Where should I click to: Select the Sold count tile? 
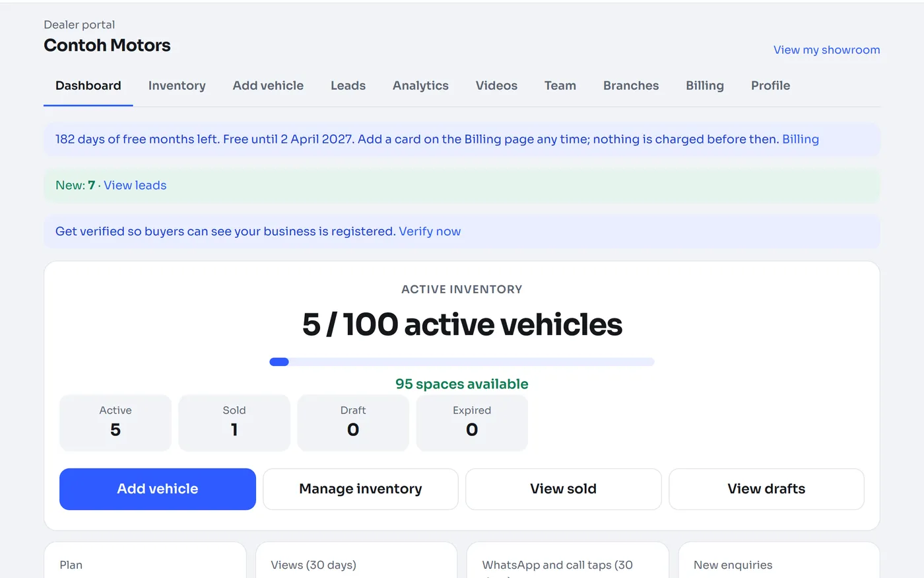234,423
